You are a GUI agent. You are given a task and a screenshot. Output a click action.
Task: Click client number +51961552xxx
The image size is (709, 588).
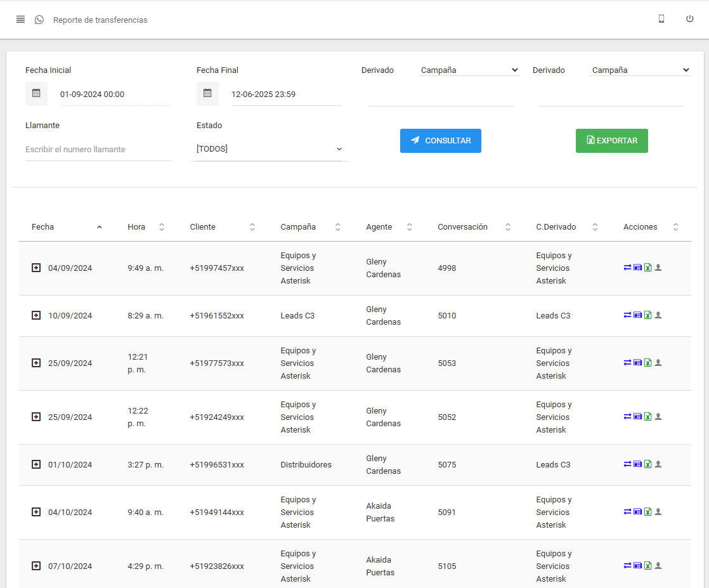point(217,316)
